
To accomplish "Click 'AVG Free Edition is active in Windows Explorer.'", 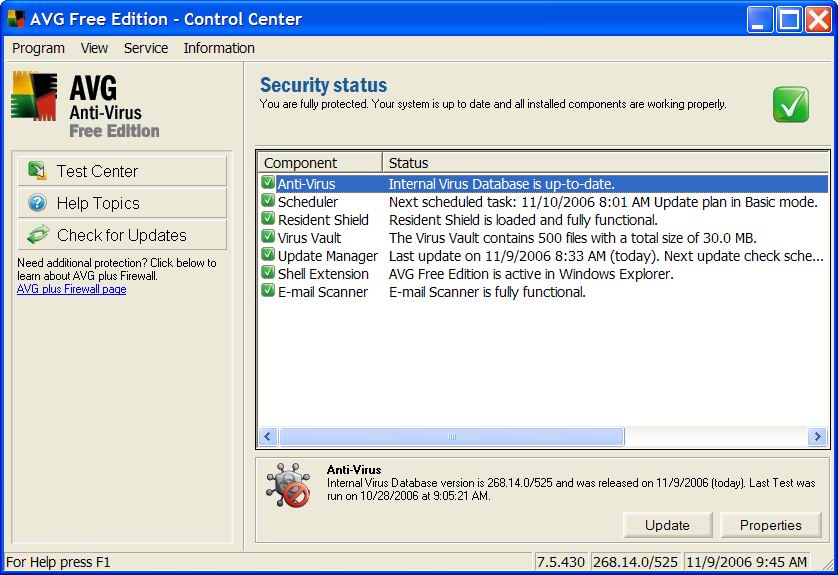I will coord(531,274).
